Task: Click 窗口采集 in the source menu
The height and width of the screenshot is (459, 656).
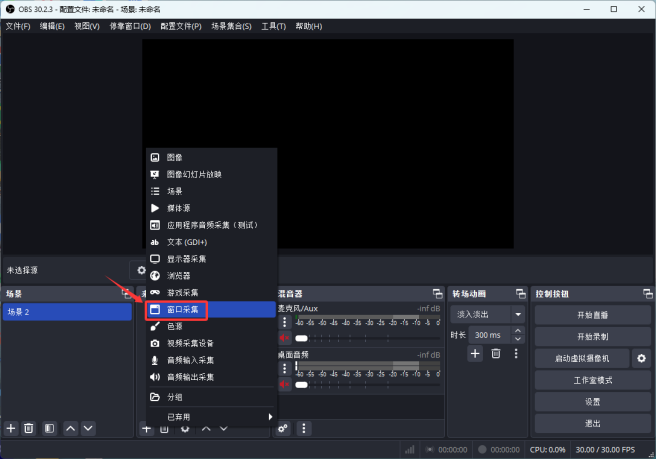Action: [211, 310]
